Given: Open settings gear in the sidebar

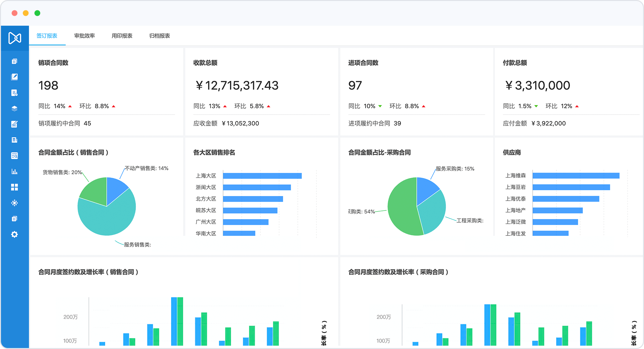Looking at the screenshot, I should tap(14, 234).
